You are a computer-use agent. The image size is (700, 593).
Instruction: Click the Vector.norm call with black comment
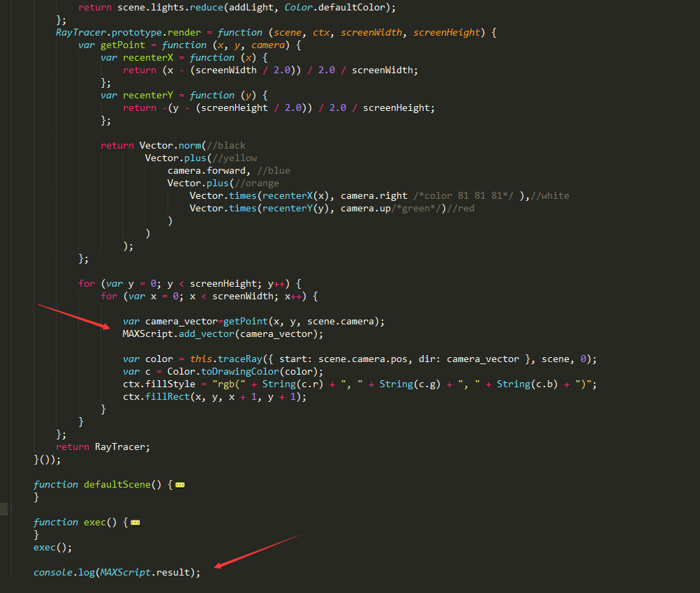(170, 146)
